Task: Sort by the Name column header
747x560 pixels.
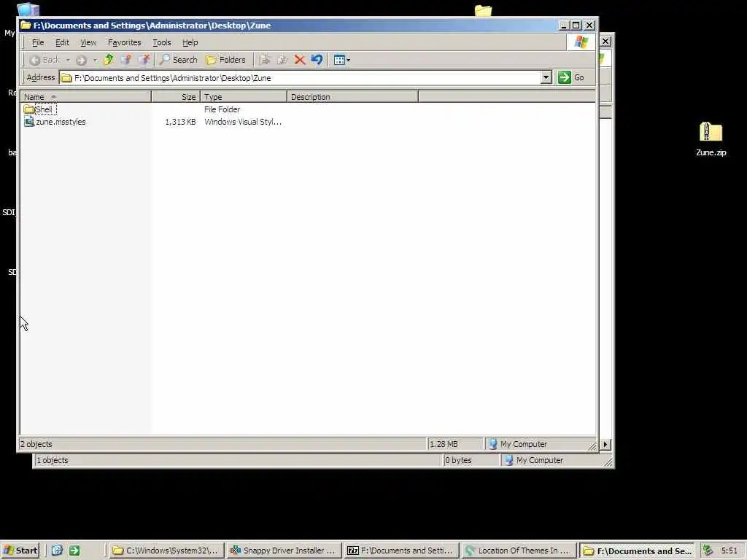Action: (86, 97)
